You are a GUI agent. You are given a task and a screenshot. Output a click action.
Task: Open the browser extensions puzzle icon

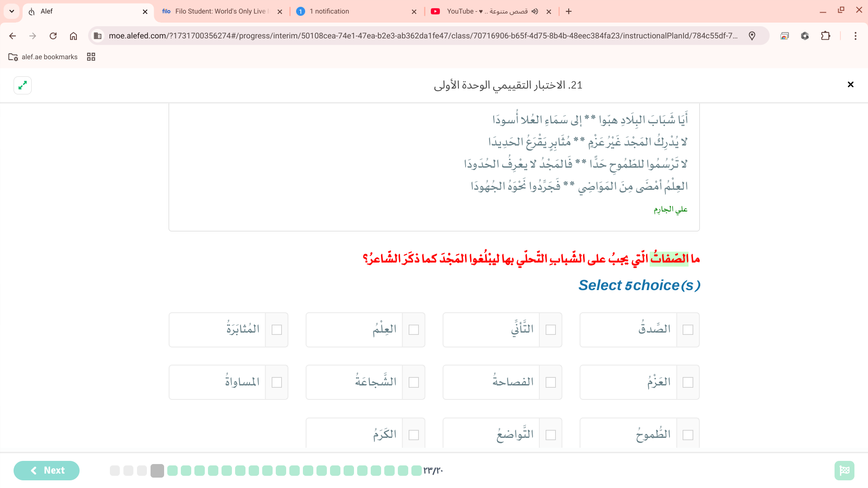click(826, 36)
